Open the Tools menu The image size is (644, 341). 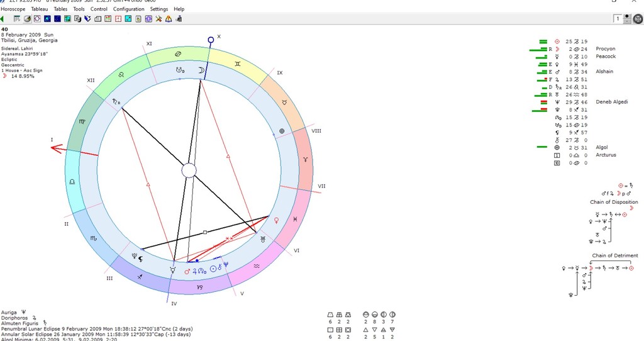[x=79, y=9]
